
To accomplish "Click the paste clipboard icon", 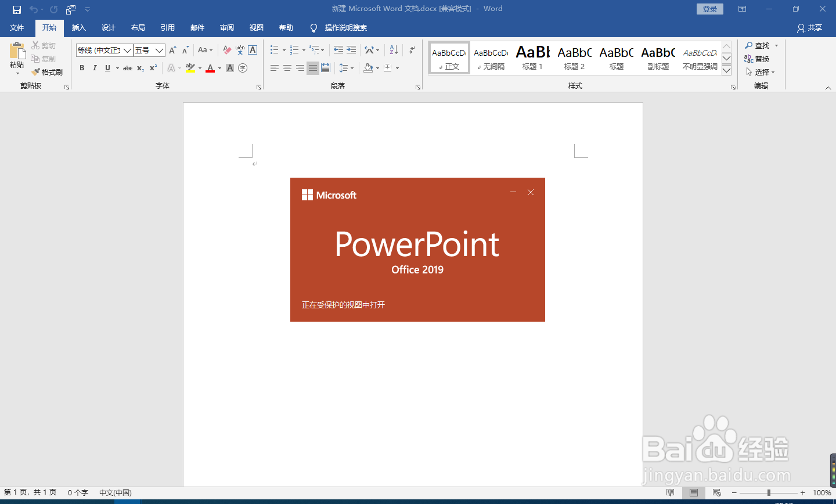I will point(17,51).
